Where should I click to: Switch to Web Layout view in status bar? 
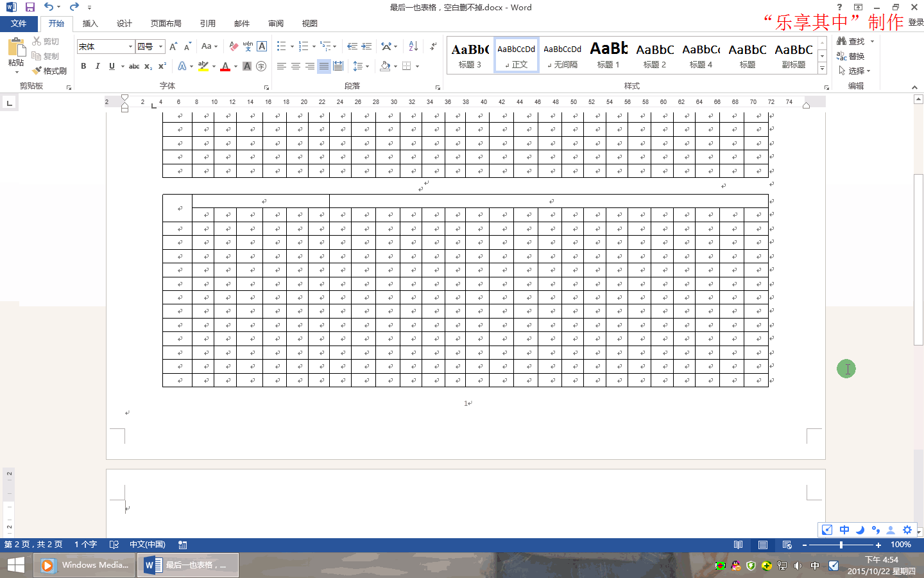tap(787, 545)
